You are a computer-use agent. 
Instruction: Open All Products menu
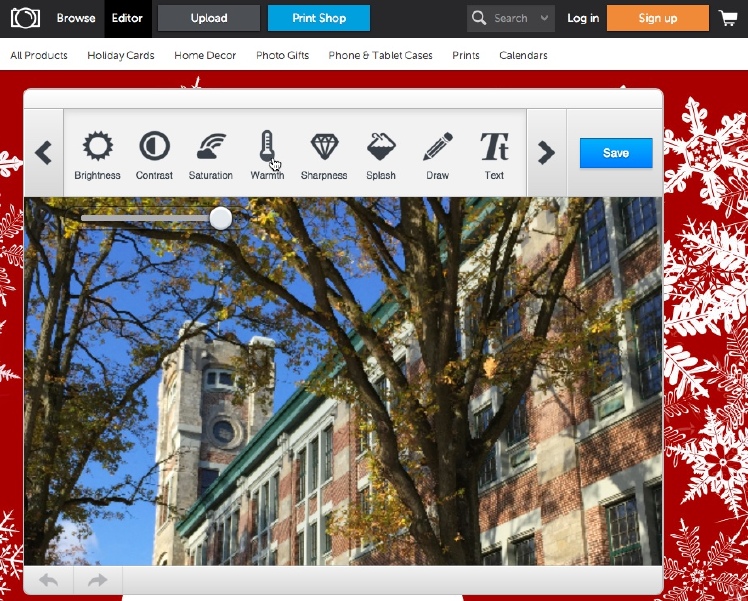pos(39,55)
